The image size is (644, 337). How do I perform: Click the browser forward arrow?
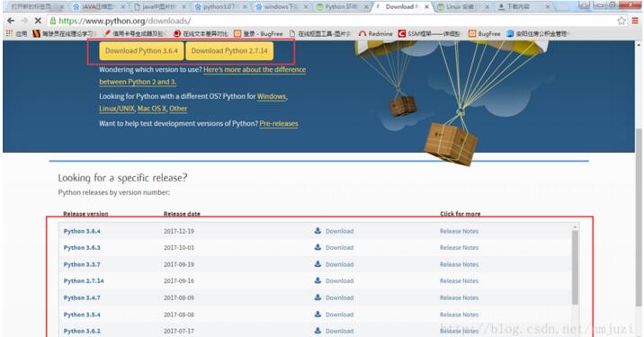24,21
